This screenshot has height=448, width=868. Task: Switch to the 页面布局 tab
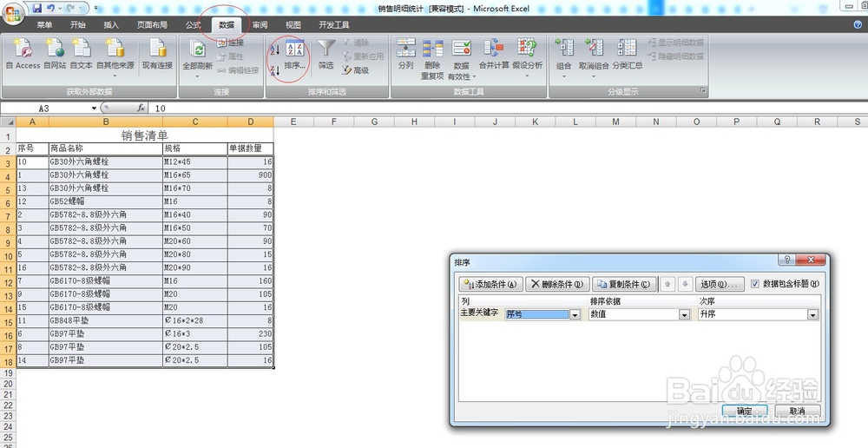pos(152,25)
